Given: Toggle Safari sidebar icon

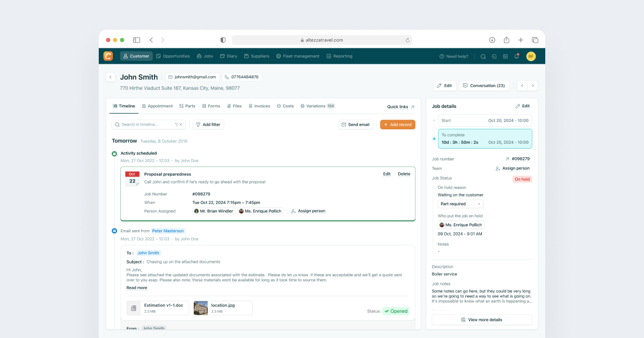Looking at the screenshot, I should pyautogui.click(x=137, y=40).
